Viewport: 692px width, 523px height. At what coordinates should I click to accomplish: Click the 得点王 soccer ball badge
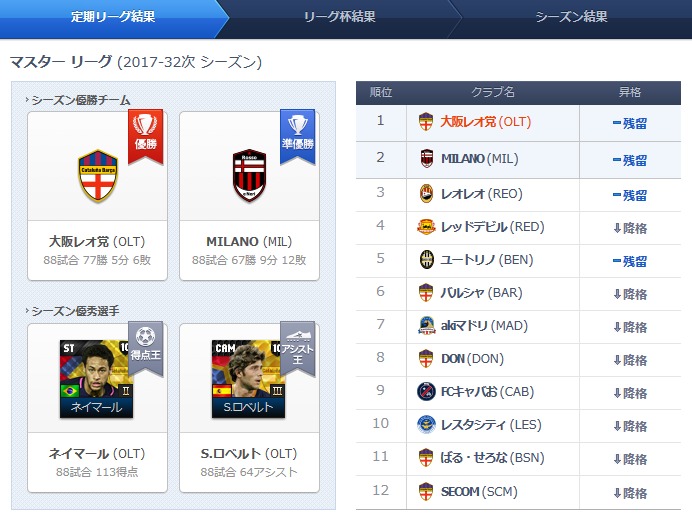pyautogui.click(x=146, y=349)
